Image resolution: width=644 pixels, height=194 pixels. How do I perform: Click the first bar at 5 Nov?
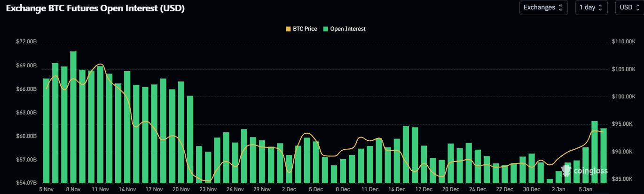point(46,131)
